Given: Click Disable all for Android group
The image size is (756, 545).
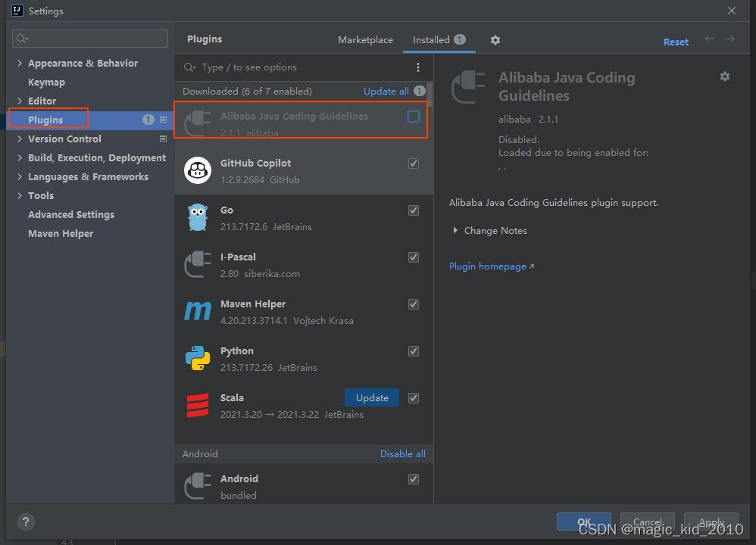Looking at the screenshot, I should click(402, 454).
